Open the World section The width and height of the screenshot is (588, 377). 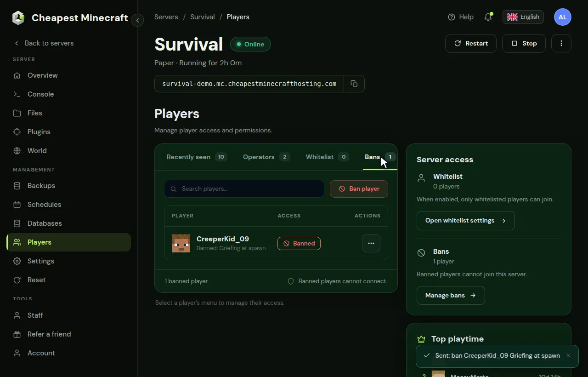[69, 151]
